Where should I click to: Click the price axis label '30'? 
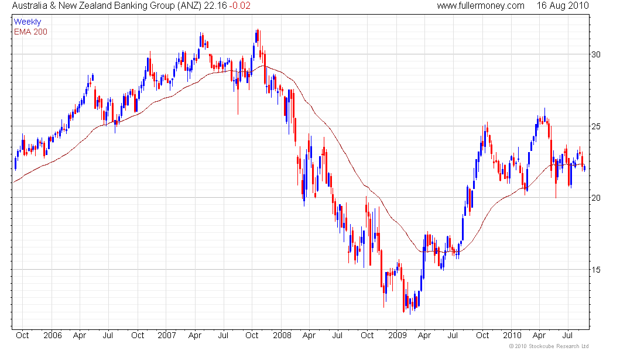[596, 54]
